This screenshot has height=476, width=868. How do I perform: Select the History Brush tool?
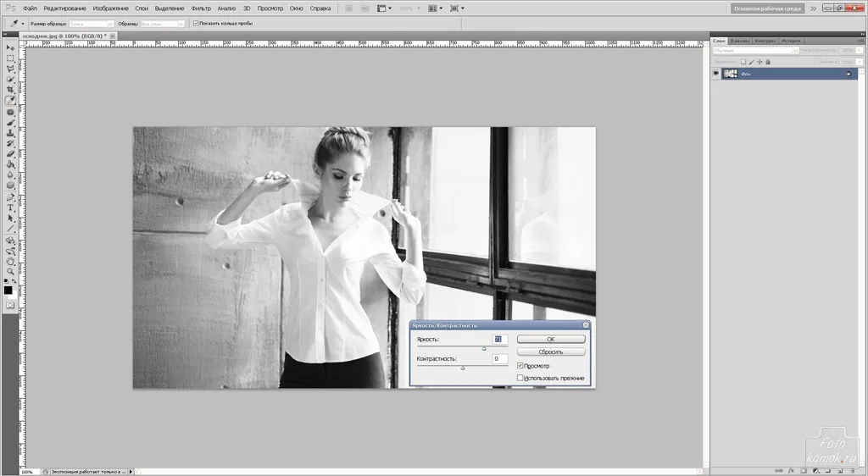tap(10, 144)
